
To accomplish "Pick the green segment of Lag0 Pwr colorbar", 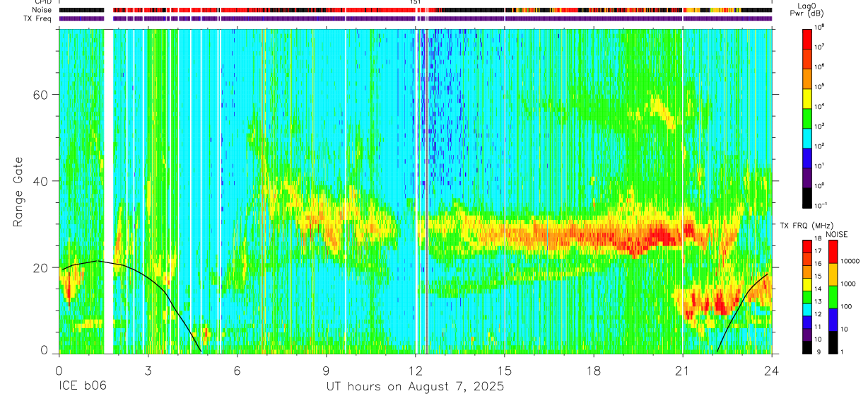I will tap(807, 118).
